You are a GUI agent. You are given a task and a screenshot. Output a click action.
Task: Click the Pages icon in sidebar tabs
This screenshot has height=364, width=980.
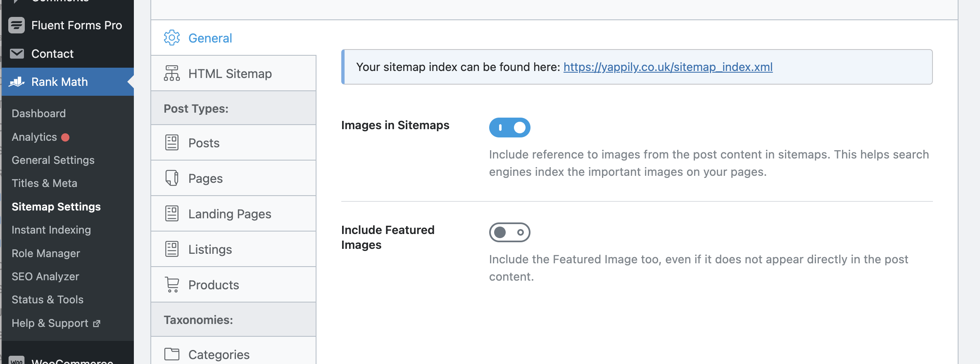tap(171, 178)
